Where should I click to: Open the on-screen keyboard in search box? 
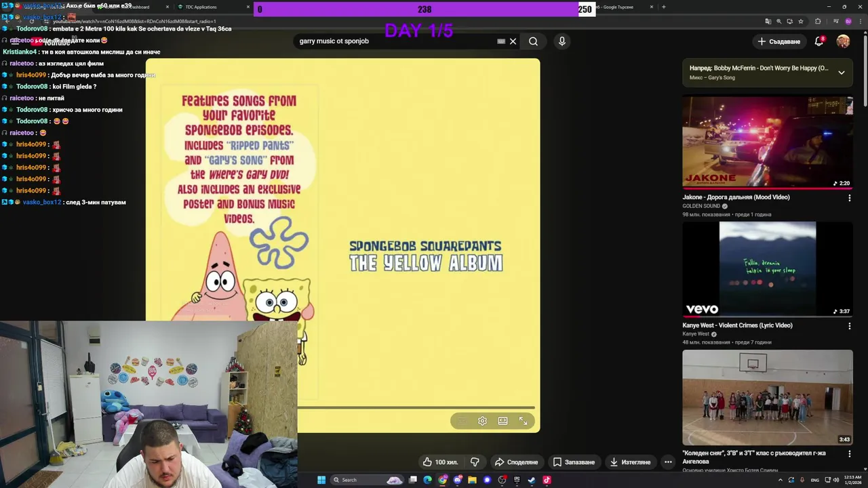501,41
